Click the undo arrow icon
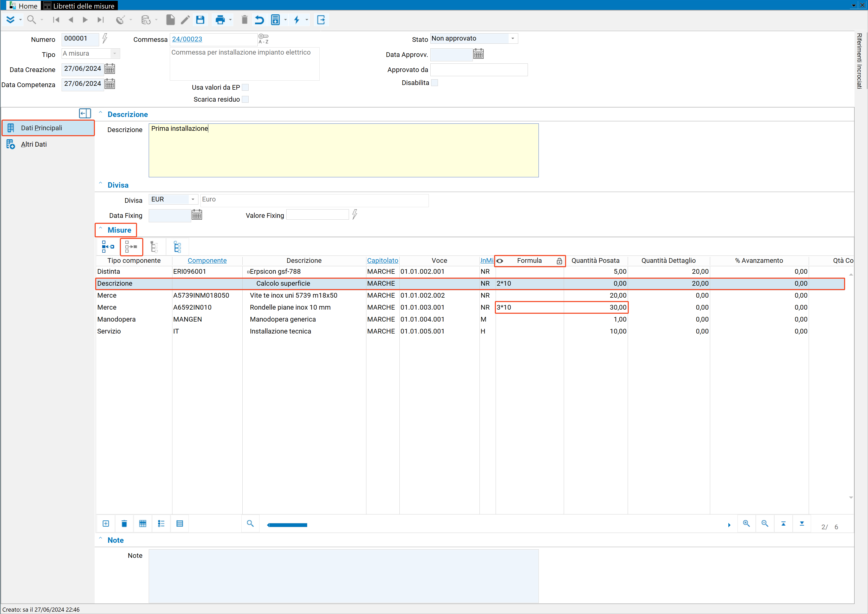The height and width of the screenshot is (614, 868). [x=260, y=20]
